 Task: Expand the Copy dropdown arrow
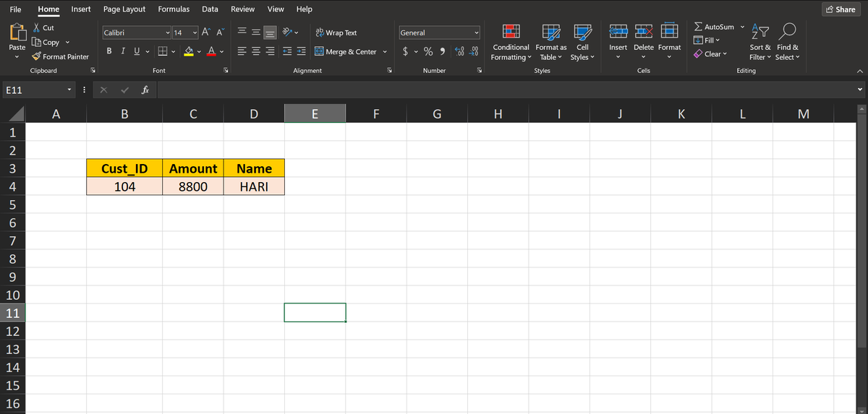pos(67,43)
